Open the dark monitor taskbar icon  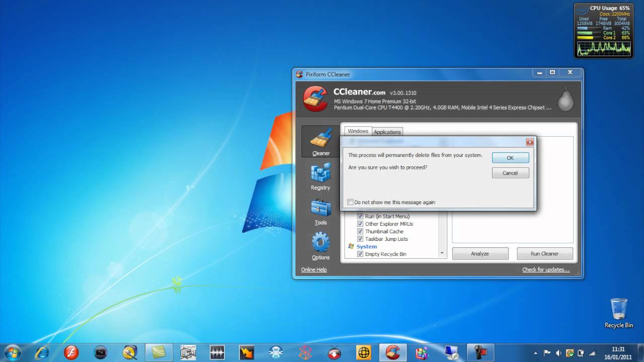(101, 352)
